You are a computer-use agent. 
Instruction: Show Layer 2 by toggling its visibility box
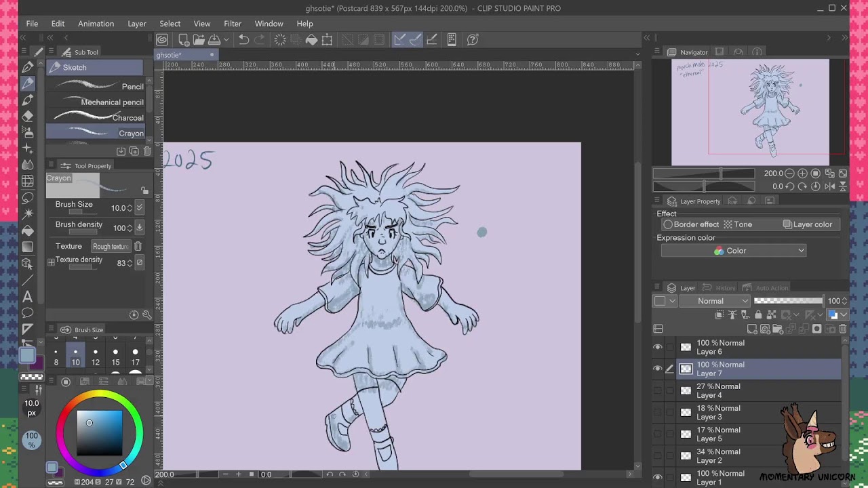pos(657,455)
